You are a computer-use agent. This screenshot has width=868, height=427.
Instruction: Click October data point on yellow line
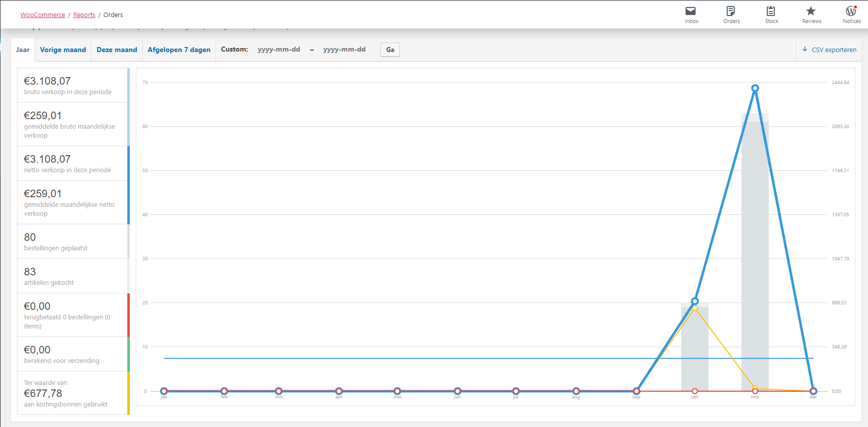tap(695, 308)
